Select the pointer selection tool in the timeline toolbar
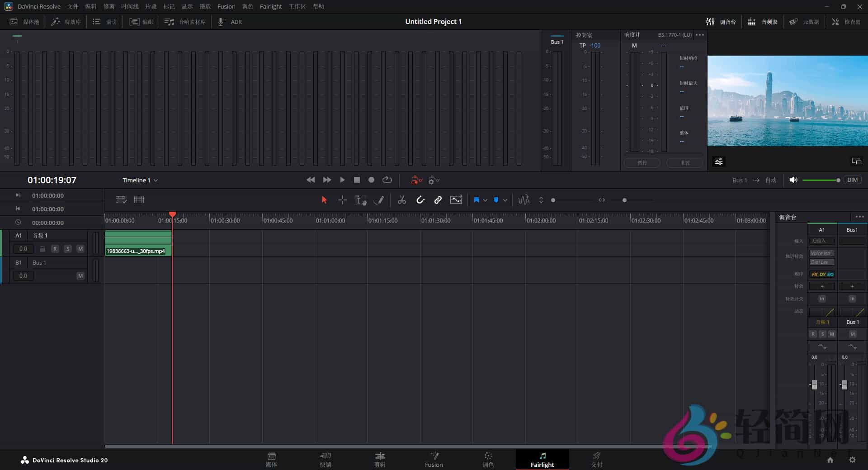Viewport: 868px width, 470px height. [324, 199]
